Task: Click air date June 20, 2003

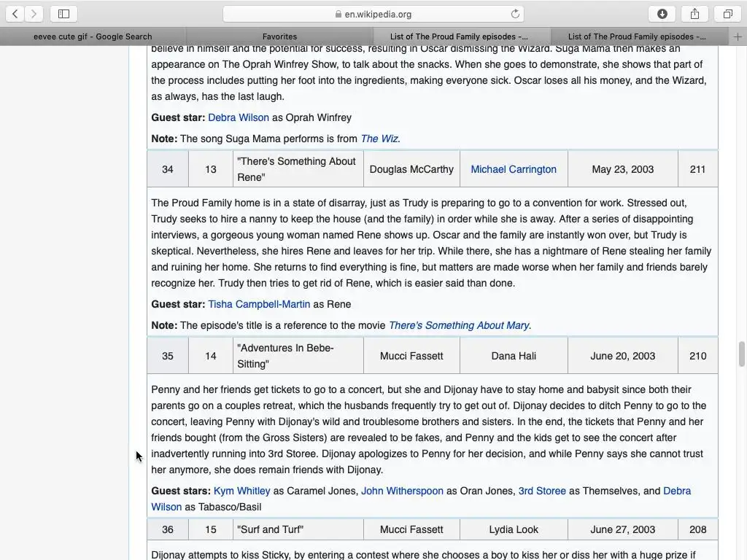Action: click(623, 356)
